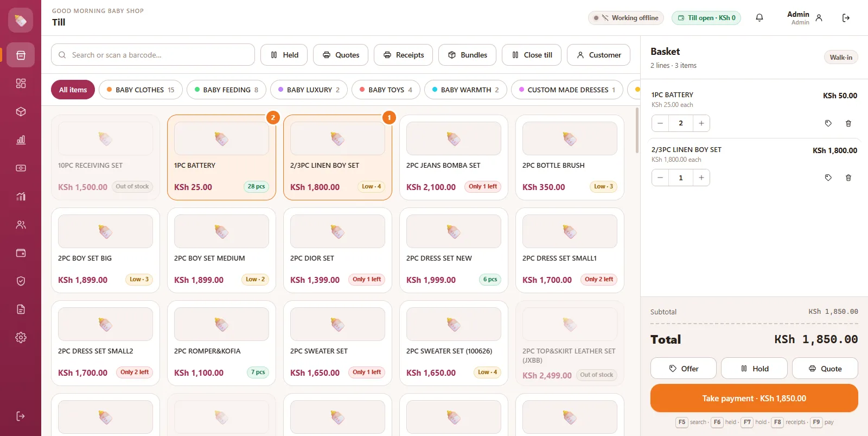Click the Close till button
The image size is (868, 436).
coord(532,55)
